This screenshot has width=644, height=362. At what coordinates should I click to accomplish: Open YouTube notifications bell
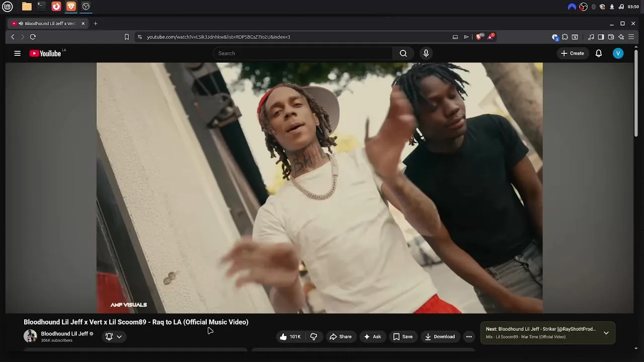[599, 53]
